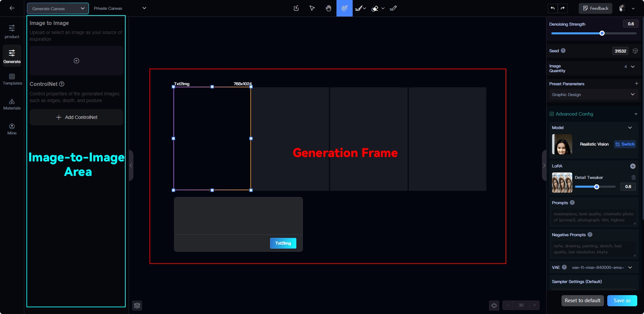Select the eraser tool

coord(375,9)
